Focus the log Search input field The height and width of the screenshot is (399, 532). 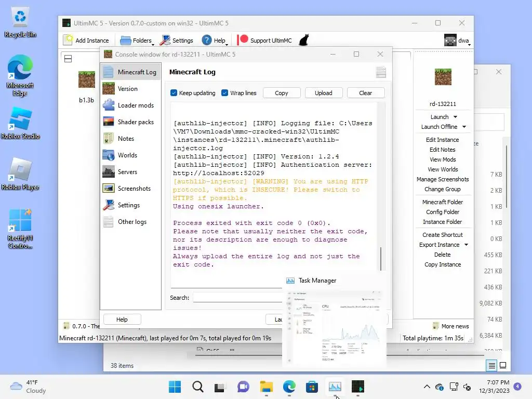point(237,298)
